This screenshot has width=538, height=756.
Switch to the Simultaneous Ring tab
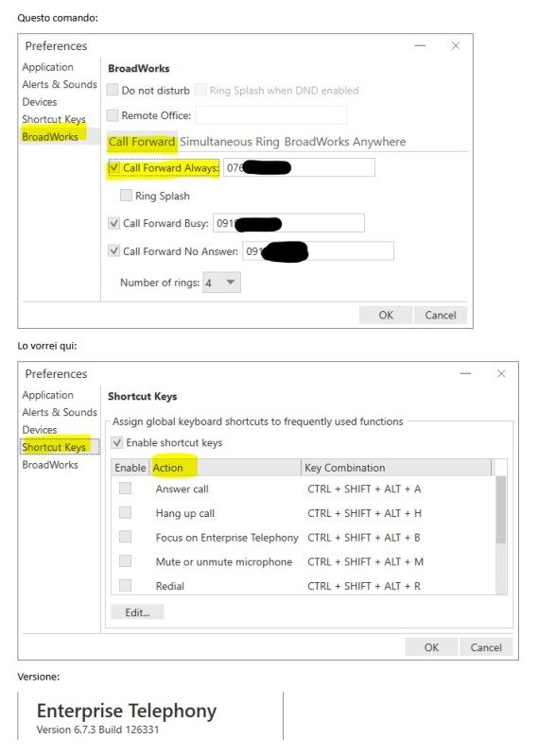tap(230, 142)
